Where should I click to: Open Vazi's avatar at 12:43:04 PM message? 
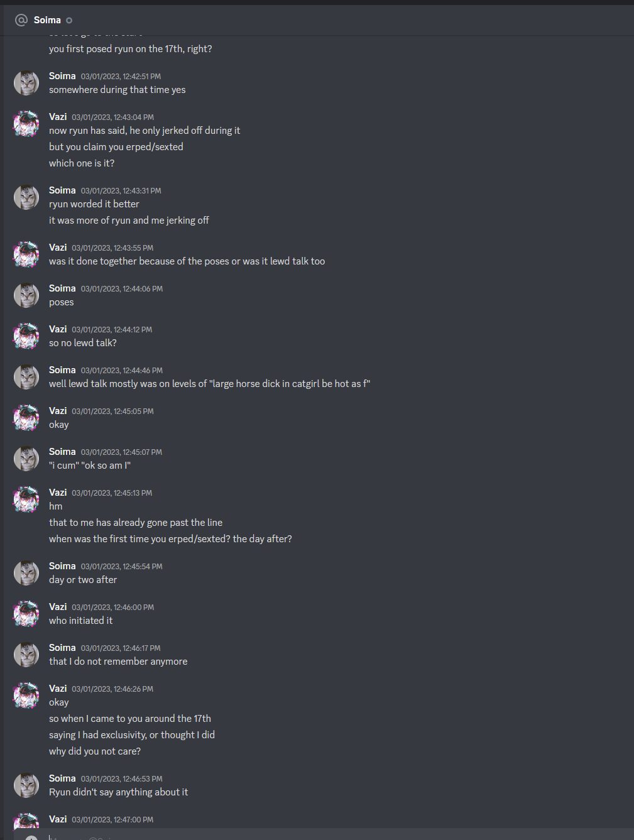[26, 124]
